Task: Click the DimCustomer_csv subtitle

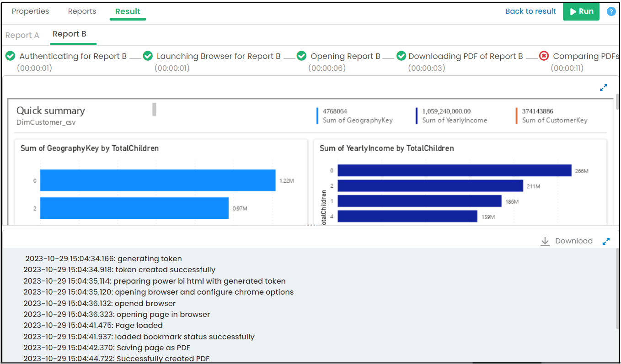Action: coord(46,122)
